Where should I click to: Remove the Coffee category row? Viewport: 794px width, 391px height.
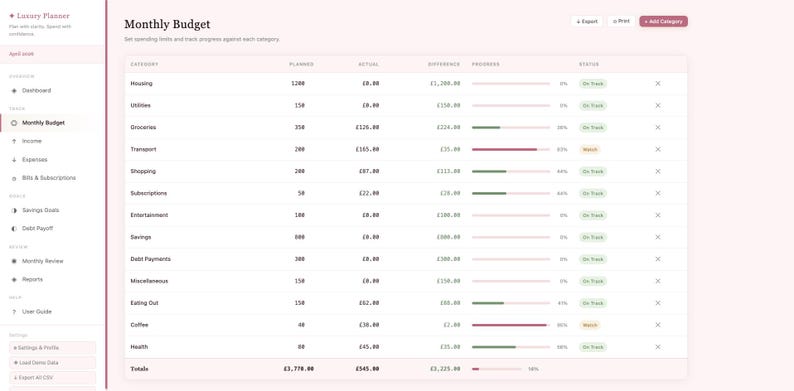[x=658, y=325]
